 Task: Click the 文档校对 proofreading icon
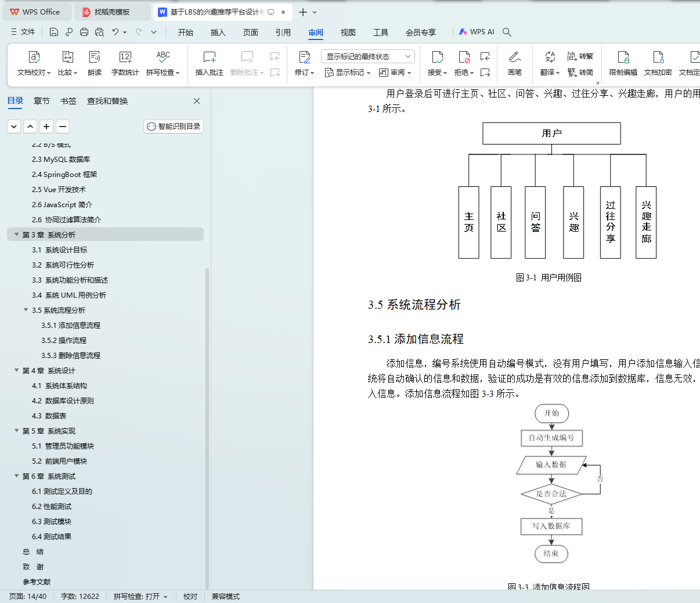[34, 57]
